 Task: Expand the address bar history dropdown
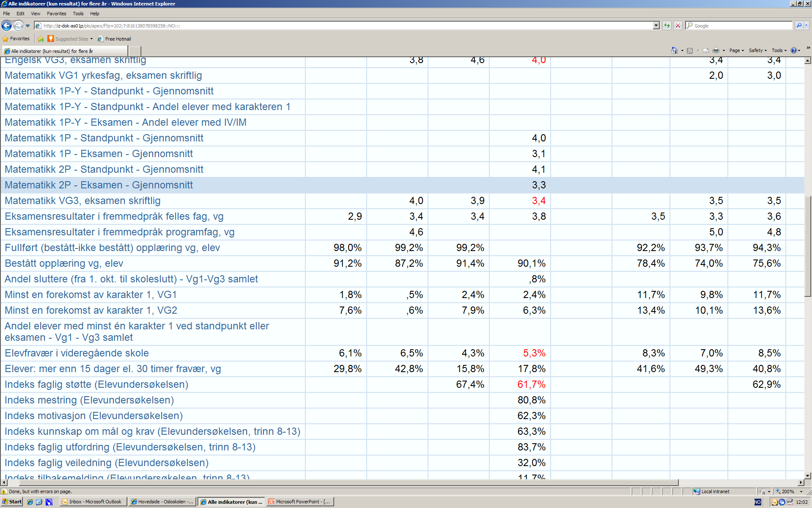[x=656, y=26]
